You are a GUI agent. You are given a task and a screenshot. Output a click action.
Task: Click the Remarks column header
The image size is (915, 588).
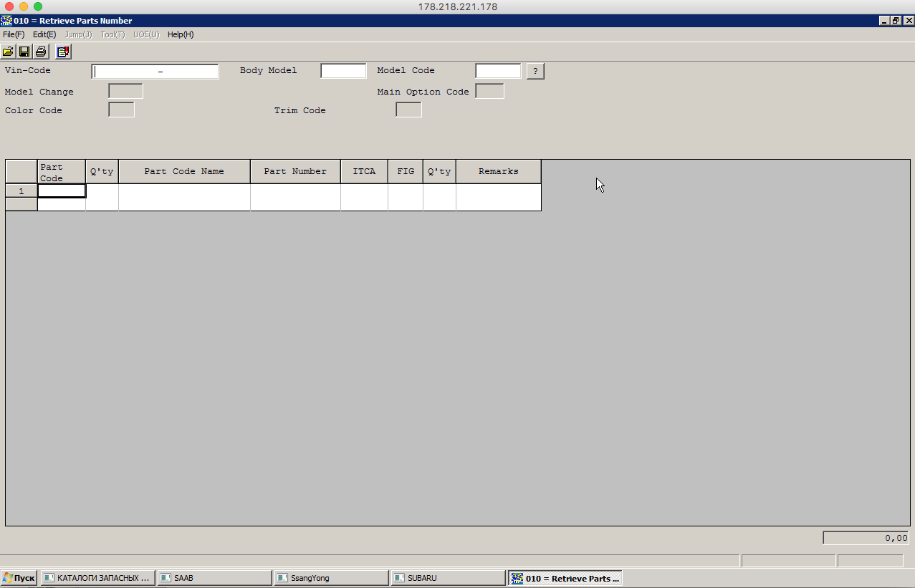[x=498, y=172]
